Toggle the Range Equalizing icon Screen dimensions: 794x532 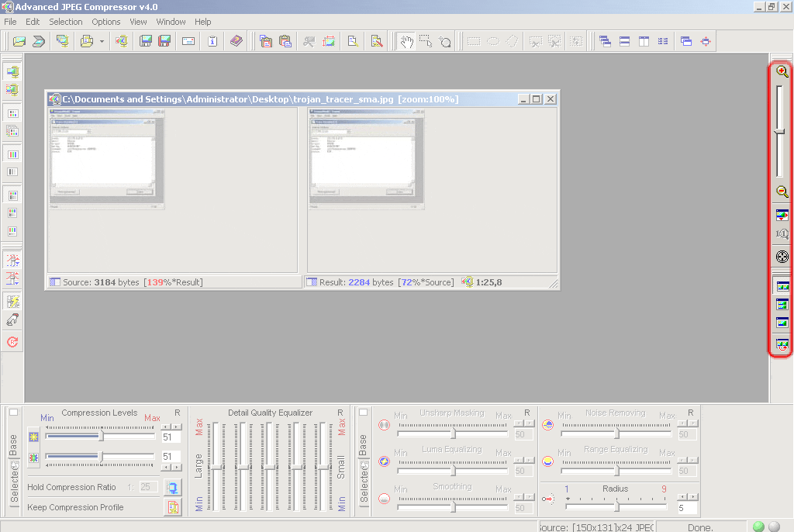(547, 461)
